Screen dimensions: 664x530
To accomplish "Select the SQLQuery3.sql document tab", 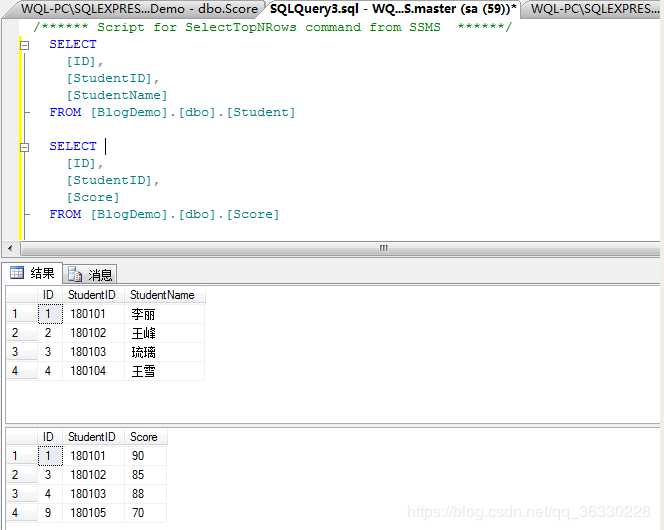I will coord(393,8).
